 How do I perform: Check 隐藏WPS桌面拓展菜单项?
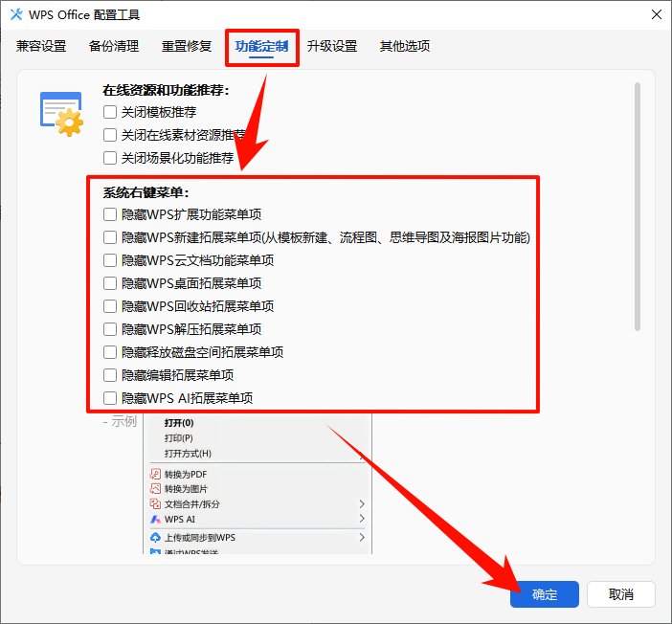tap(110, 283)
